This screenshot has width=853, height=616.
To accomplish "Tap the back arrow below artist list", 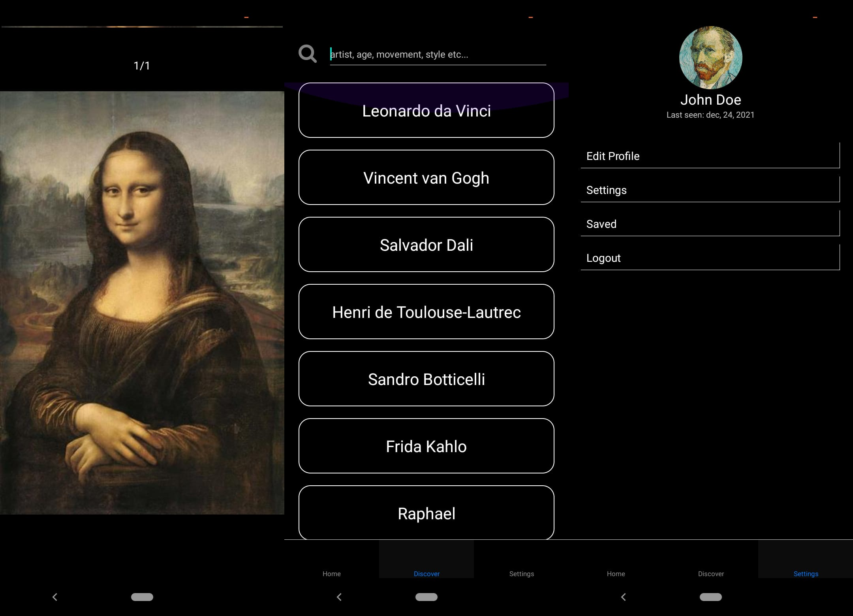I will pyautogui.click(x=339, y=597).
